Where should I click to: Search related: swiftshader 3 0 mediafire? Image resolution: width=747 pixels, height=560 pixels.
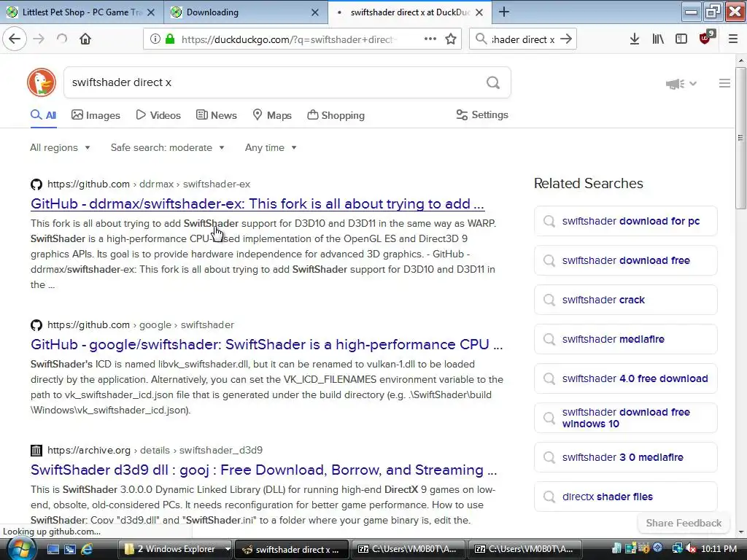coord(625,457)
